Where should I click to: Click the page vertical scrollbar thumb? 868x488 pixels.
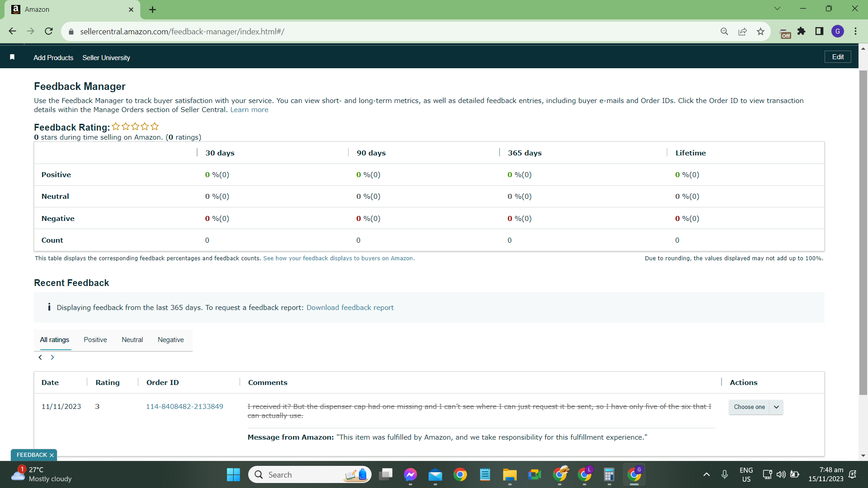pyautogui.click(x=863, y=233)
